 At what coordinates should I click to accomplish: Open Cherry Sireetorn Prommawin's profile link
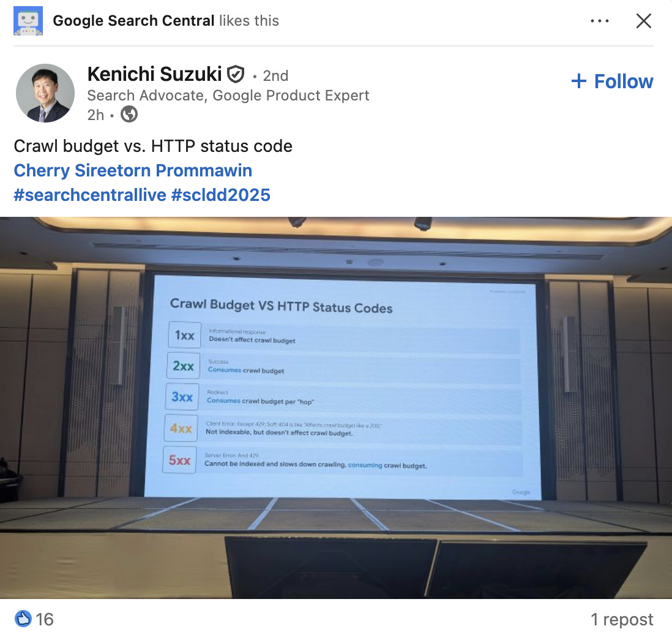[133, 170]
